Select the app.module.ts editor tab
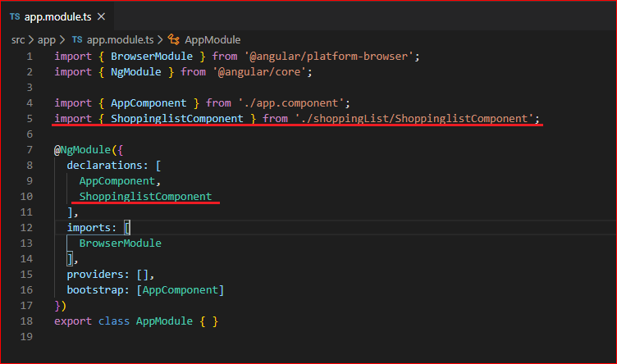This screenshot has width=617, height=364. point(57,16)
